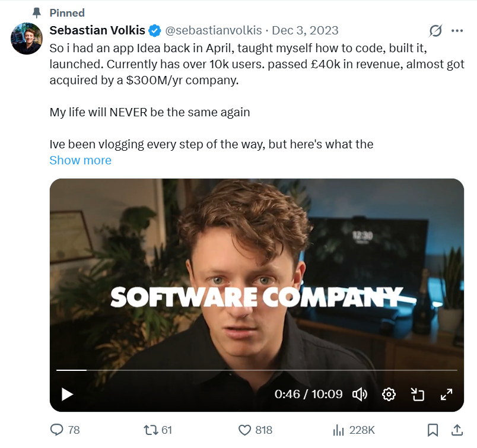Click Sebastian Volkis's verified badge
This screenshot has height=448, width=477.
[155, 30]
